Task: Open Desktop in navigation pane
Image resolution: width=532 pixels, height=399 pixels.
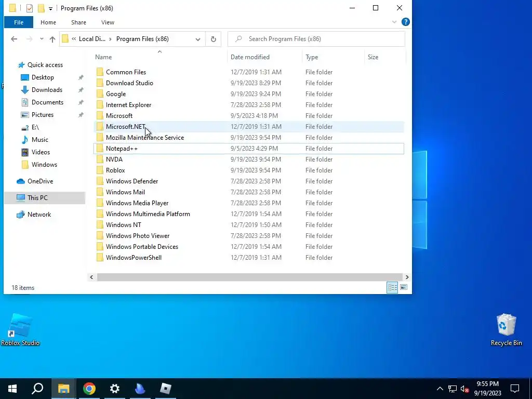Action: 43,77
